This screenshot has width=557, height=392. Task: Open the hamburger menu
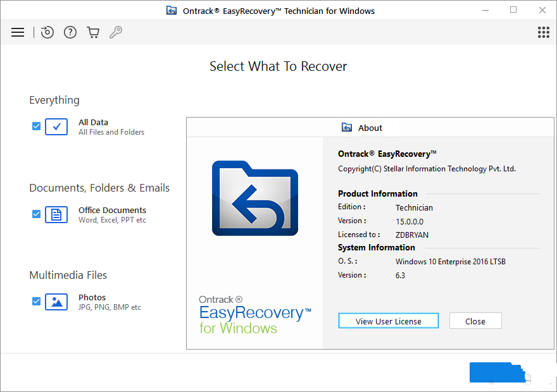[x=18, y=32]
